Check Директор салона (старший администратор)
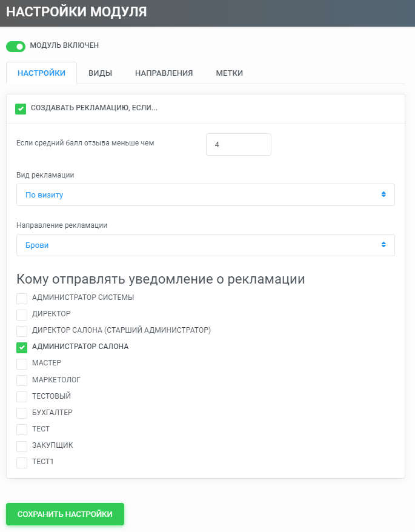The image size is (415, 532). 22,331
